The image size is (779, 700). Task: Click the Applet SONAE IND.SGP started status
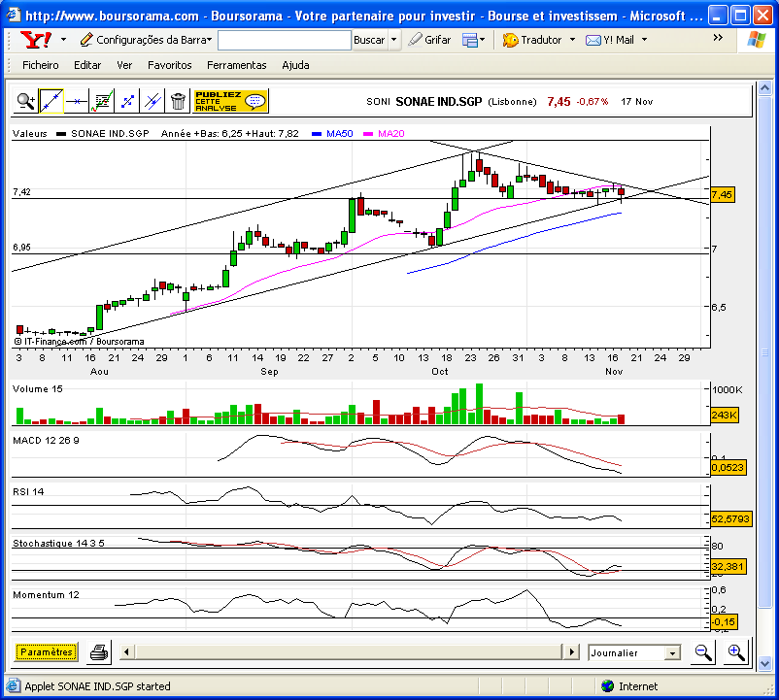point(97,686)
